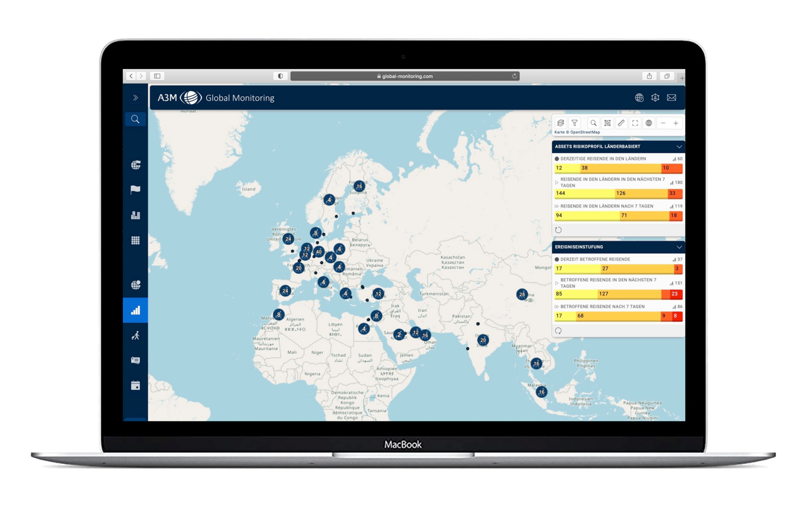Click orange segment 126 in risk bar
The width and height of the screenshot is (812, 527).
641,193
